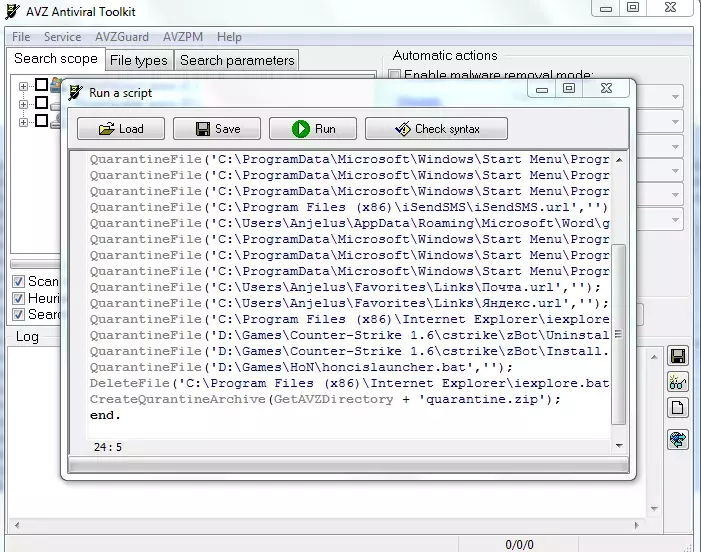This screenshot has width=701, height=552.
Task: Maximize the Run a script dialog
Action: pyautogui.click(x=569, y=88)
